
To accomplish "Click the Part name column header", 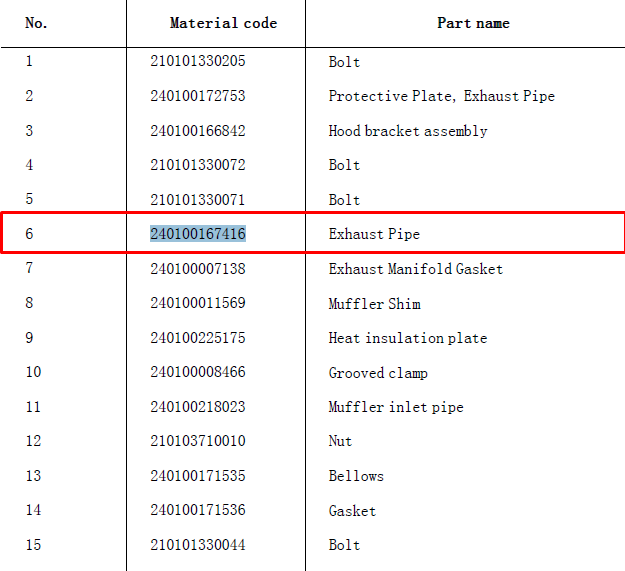I will [x=473, y=23].
